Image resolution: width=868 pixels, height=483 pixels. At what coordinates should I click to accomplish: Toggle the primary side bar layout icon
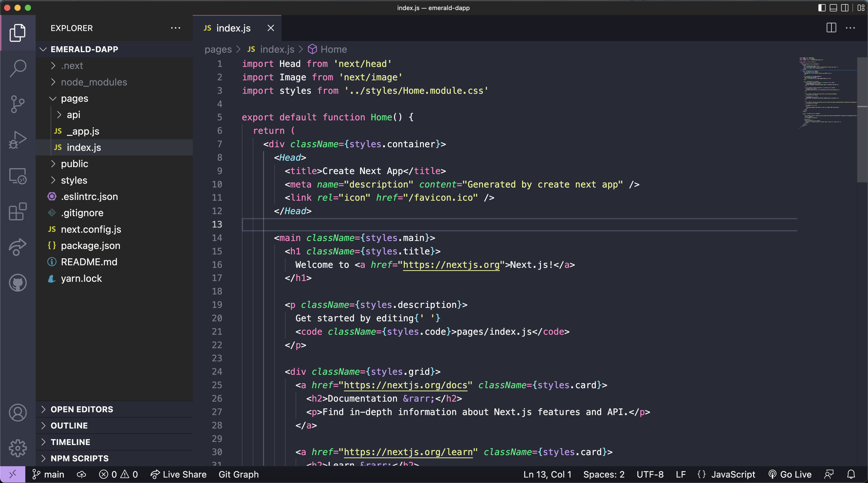pyautogui.click(x=822, y=8)
